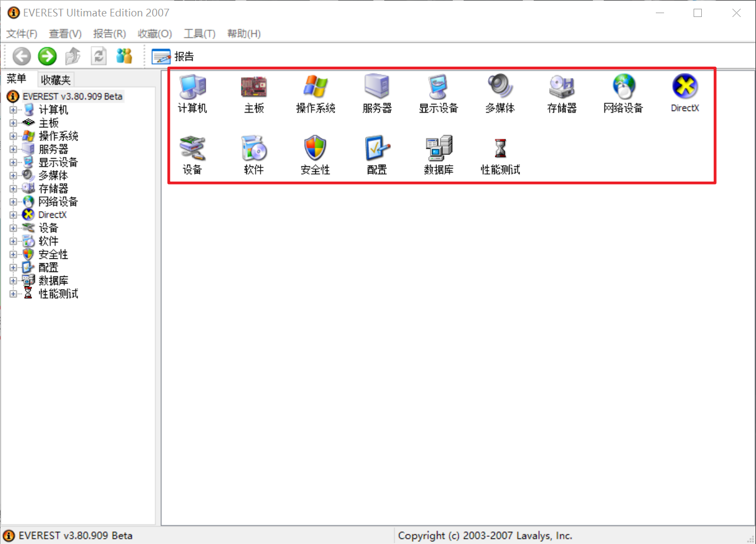Expand the 数据库 tree node
This screenshot has width=756, height=544.
pyautogui.click(x=13, y=281)
